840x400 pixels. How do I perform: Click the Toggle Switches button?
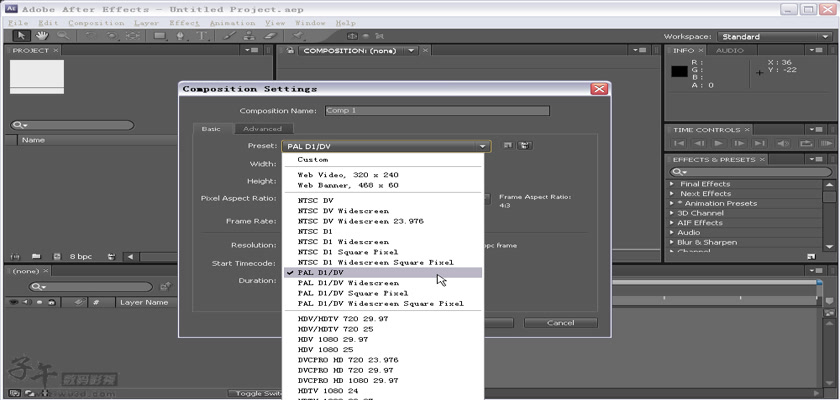[256, 394]
